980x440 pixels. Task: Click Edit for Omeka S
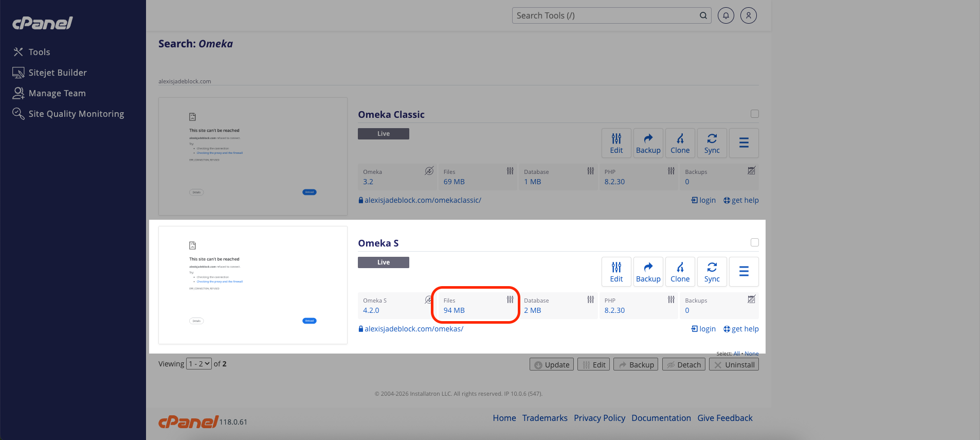[616, 272]
